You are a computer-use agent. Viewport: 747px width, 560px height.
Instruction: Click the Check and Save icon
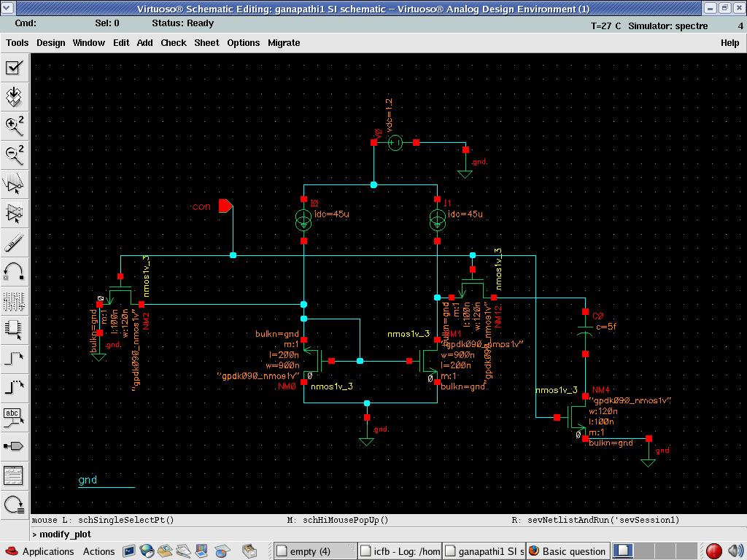14,68
